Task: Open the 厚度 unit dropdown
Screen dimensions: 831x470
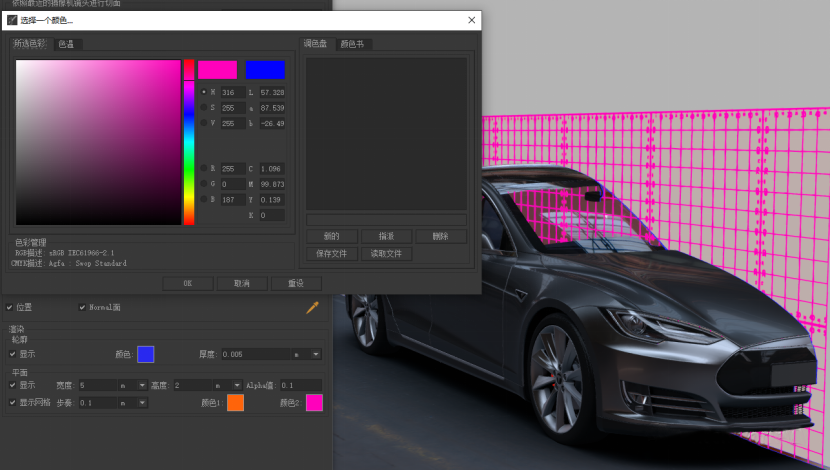Action: (x=307, y=354)
